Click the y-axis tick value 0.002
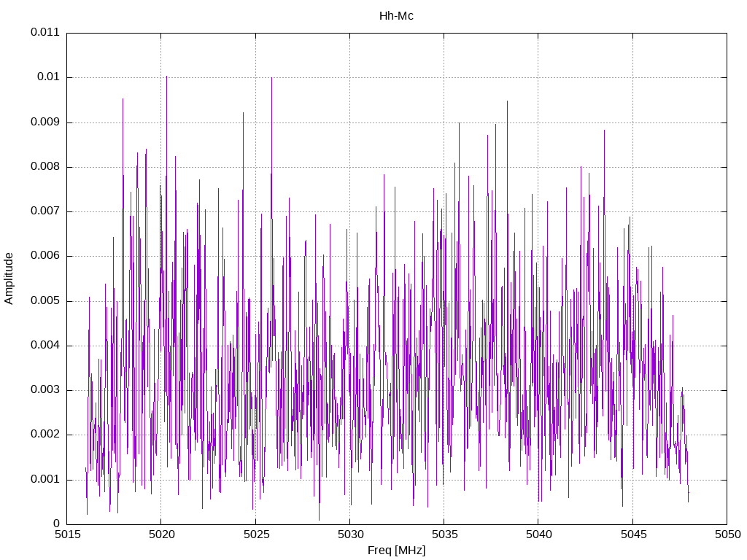The height and width of the screenshot is (560, 747). [x=45, y=435]
